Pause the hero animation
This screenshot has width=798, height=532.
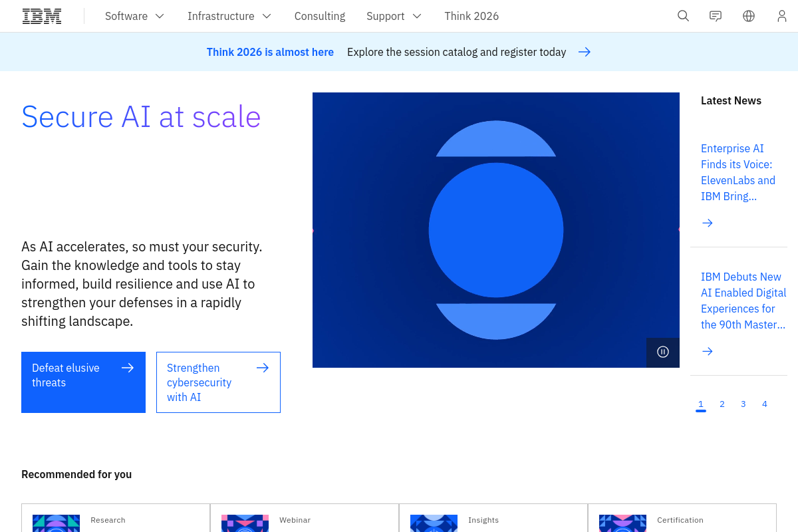[x=663, y=352]
